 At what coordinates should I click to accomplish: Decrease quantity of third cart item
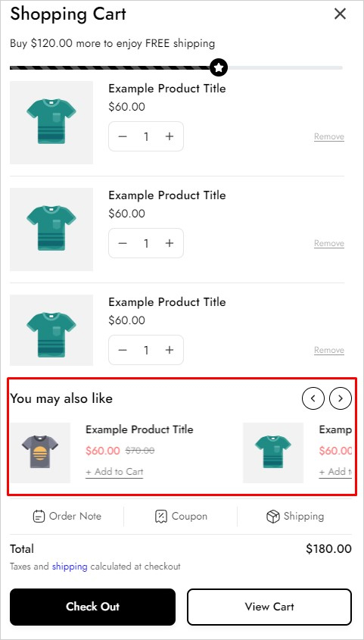pos(123,350)
